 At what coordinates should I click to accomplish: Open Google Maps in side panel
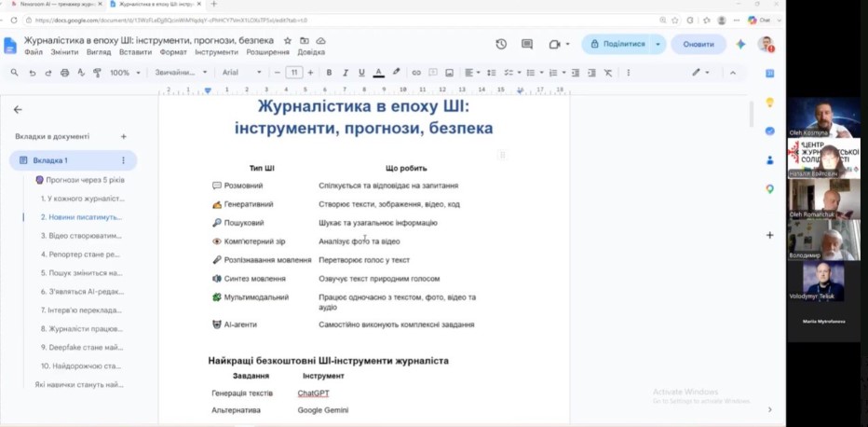pyautogui.click(x=769, y=189)
